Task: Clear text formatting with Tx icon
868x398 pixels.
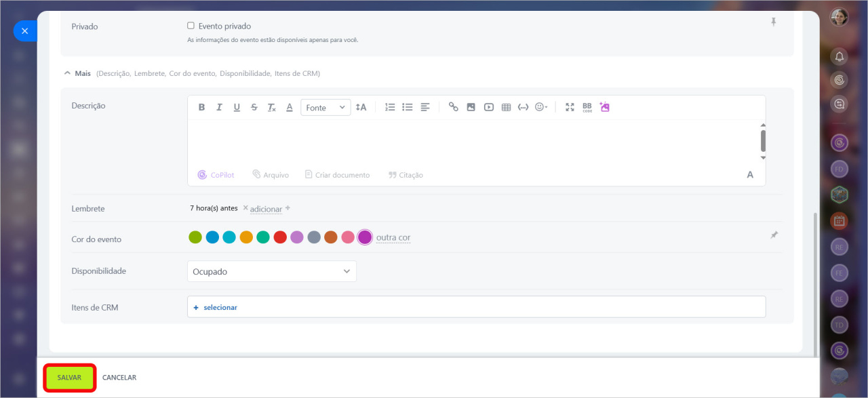Action: (x=271, y=107)
